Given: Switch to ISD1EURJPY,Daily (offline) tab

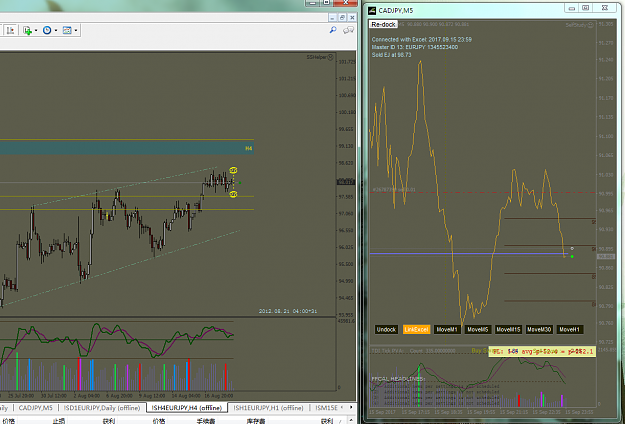Looking at the screenshot, I should (x=102, y=408).
